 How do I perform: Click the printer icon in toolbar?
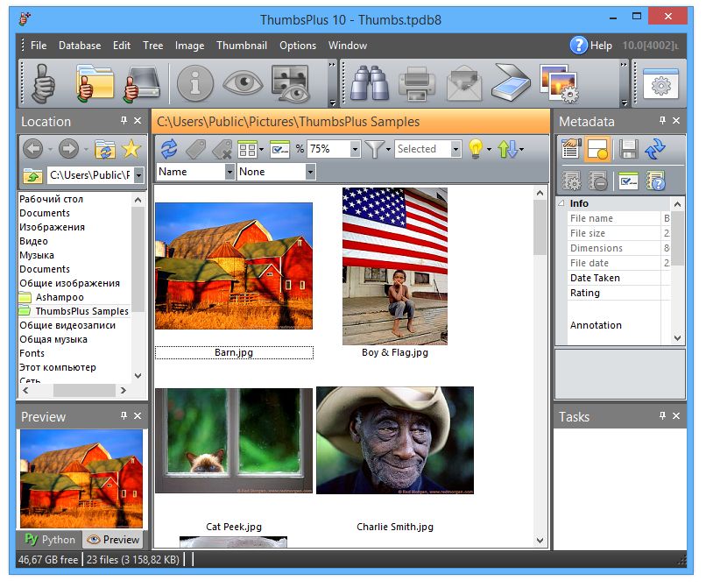tap(417, 85)
